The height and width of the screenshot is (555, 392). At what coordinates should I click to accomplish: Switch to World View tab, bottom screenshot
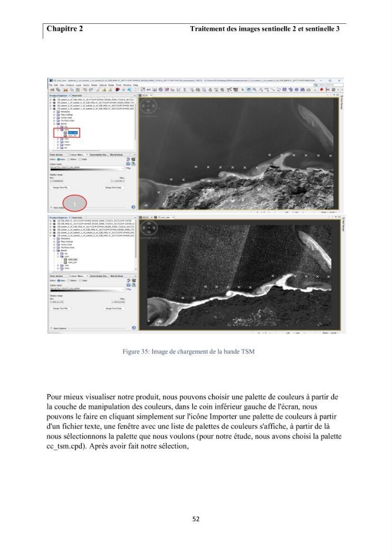116,276
